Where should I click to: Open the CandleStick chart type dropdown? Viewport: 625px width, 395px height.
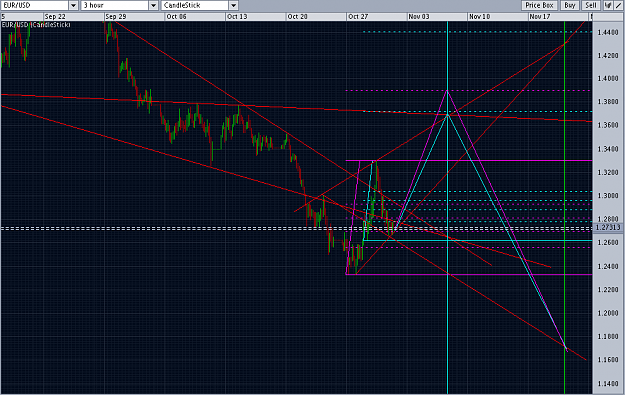coord(200,5)
